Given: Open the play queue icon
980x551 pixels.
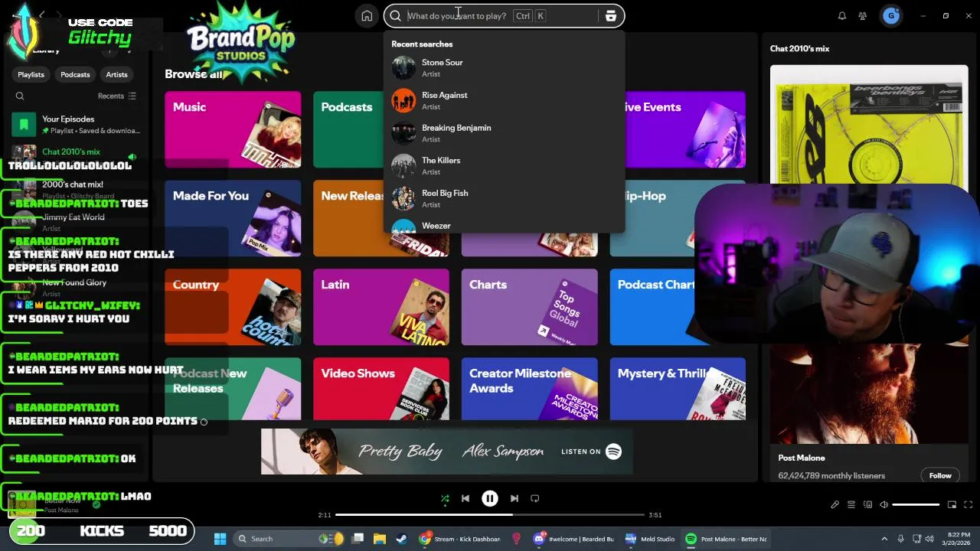Looking at the screenshot, I should point(851,504).
